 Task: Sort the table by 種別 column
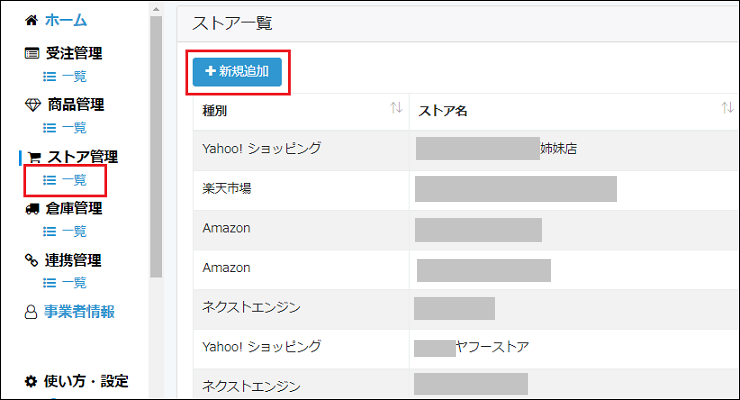coord(396,108)
